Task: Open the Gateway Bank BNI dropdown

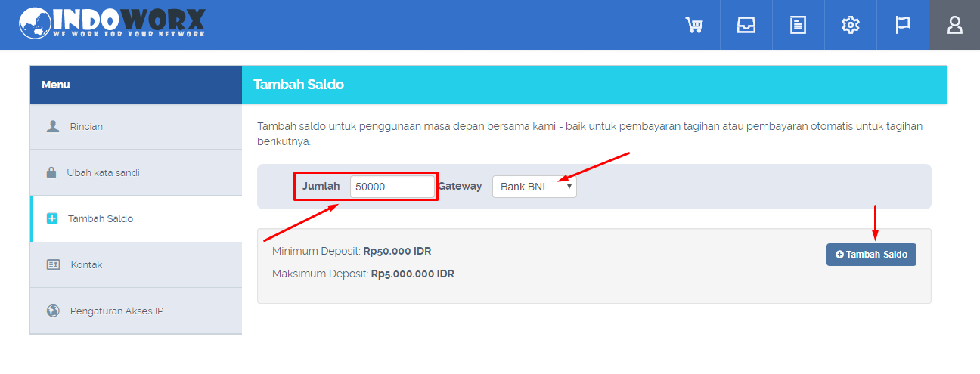Action: pyautogui.click(x=534, y=187)
